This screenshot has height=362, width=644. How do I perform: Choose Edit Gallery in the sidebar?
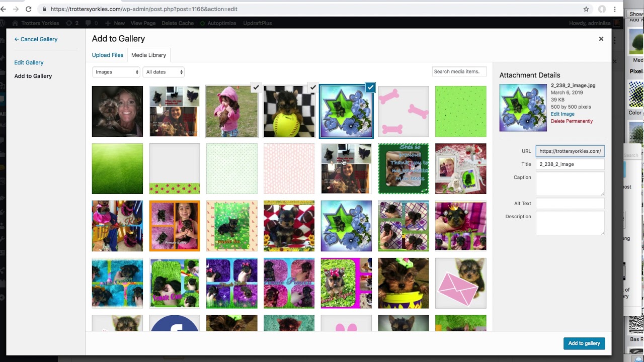(x=29, y=62)
